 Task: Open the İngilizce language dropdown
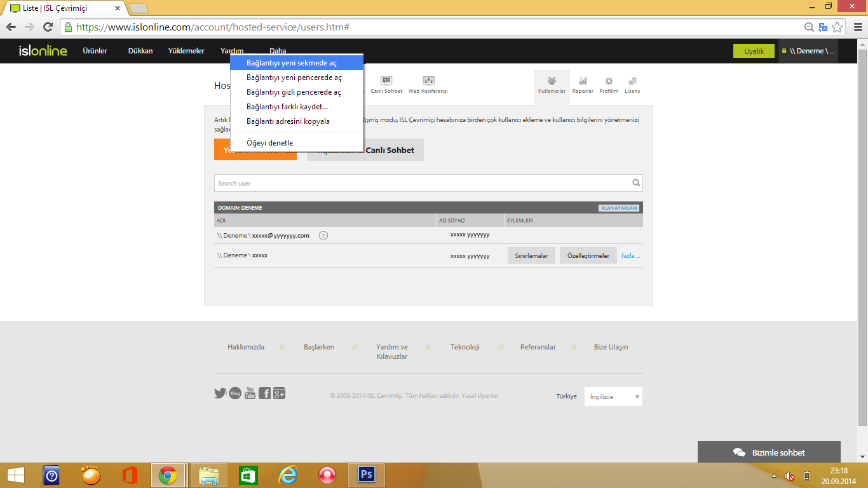pyautogui.click(x=613, y=396)
